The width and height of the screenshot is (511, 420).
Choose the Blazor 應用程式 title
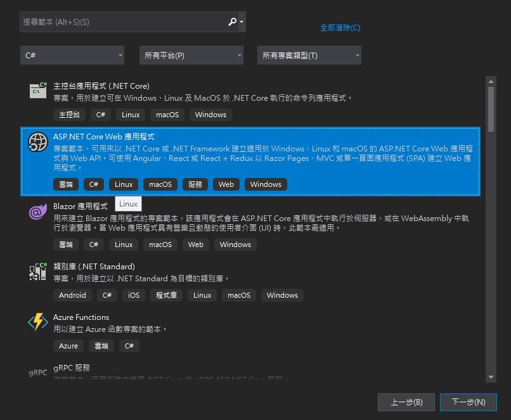[80, 206]
